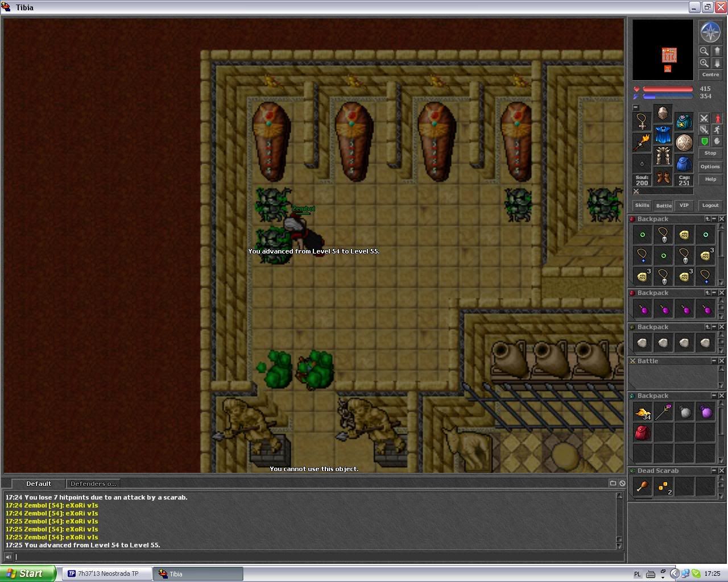The width and height of the screenshot is (728, 582).
Task: Go up a level in stone Backpack
Action: (x=708, y=327)
